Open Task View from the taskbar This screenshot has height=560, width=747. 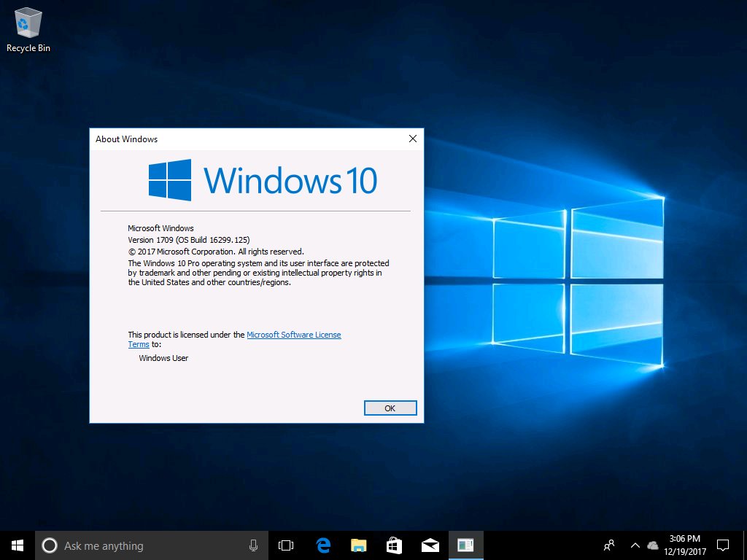pos(286,545)
